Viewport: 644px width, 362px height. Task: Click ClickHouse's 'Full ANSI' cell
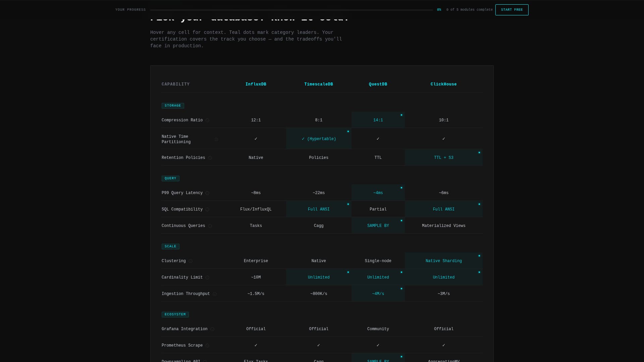coord(443,209)
